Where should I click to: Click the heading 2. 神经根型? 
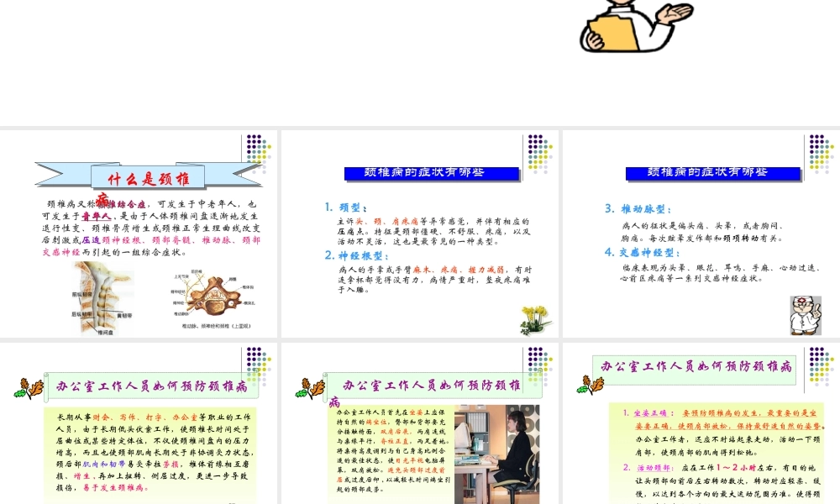pyautogui.click(x=357, y=255)
